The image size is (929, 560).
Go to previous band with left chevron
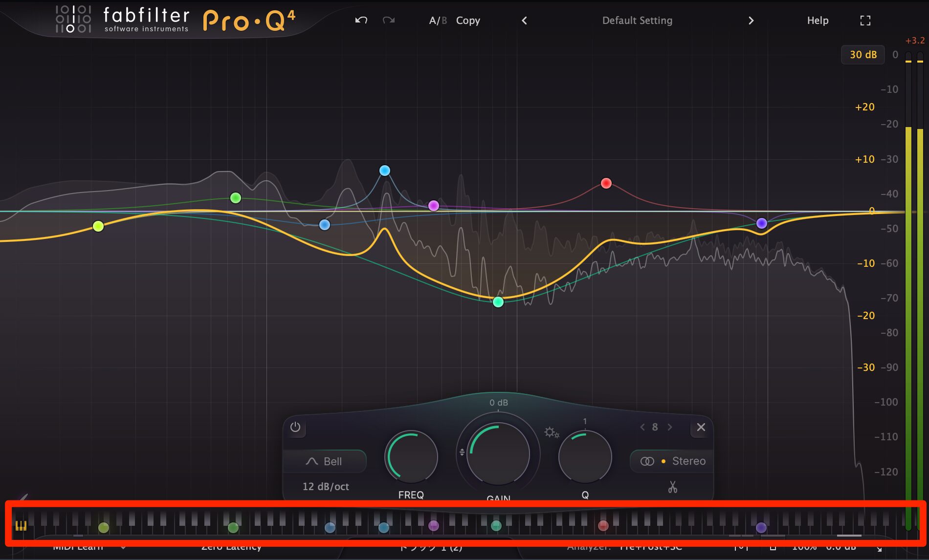tap(642, 427)
